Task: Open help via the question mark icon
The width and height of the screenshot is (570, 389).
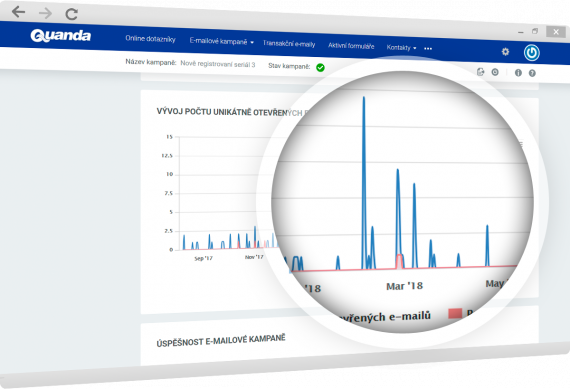Action: coord(532,73)
